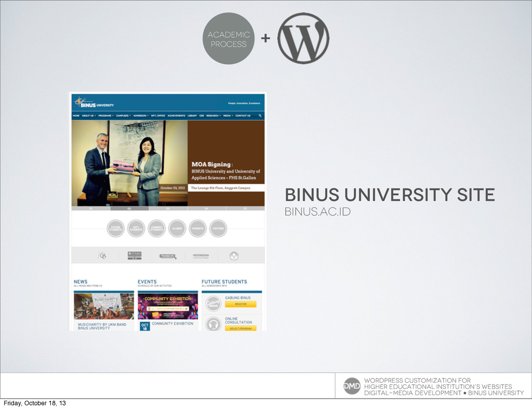Expand the Admission menu dropdown
Screen dimensions: 532x409
click(x=141, y=116)
